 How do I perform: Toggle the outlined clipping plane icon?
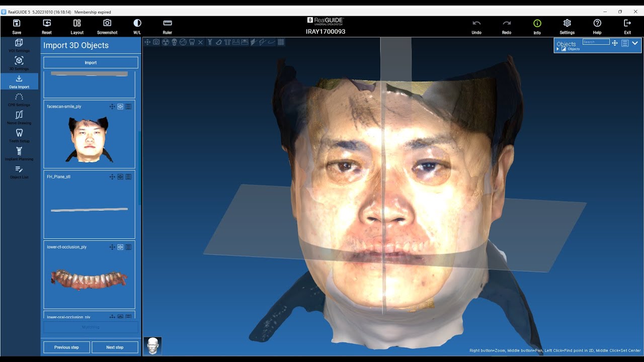tap(263, 42)
